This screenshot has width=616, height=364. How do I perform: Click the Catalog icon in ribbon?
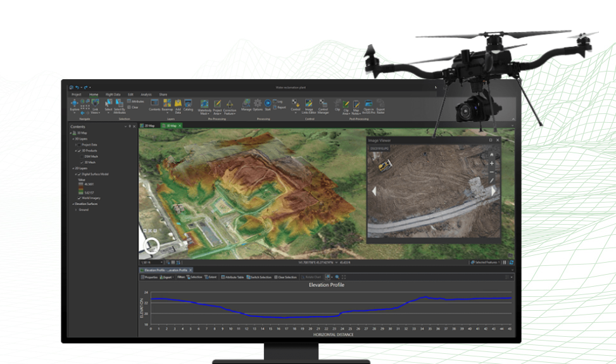click(188, 104)
